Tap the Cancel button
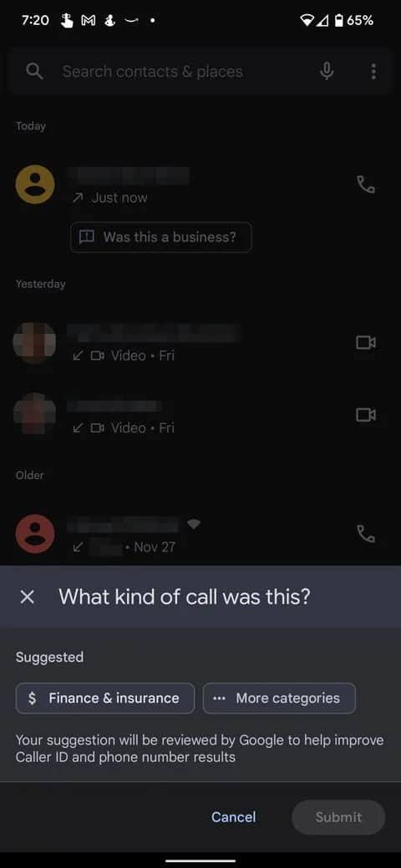 point(234,817)
